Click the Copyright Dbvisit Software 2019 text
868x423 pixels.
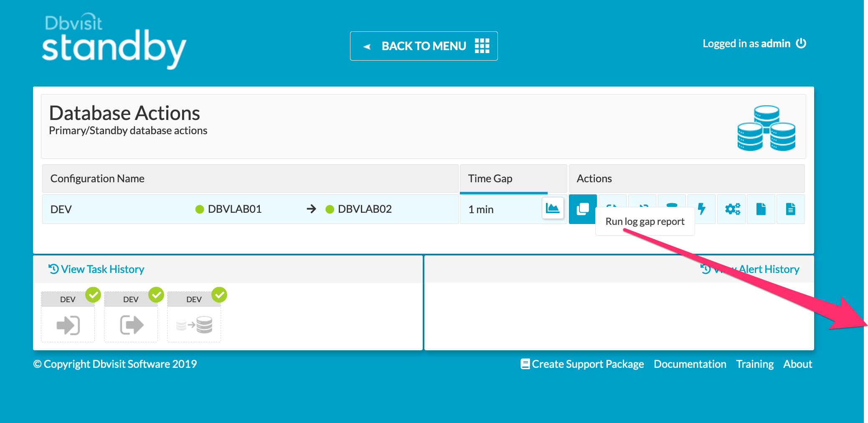tap(115, 364)
